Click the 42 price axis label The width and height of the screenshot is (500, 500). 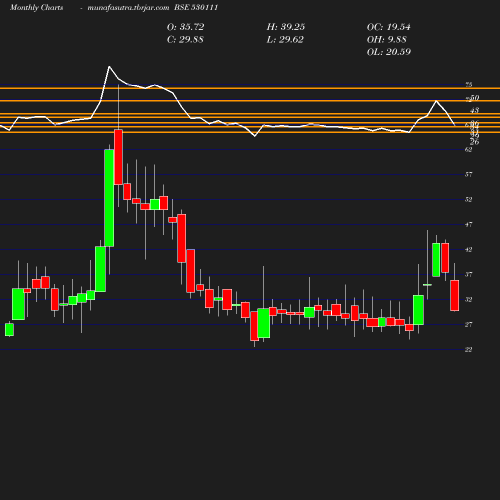[469, 250]
